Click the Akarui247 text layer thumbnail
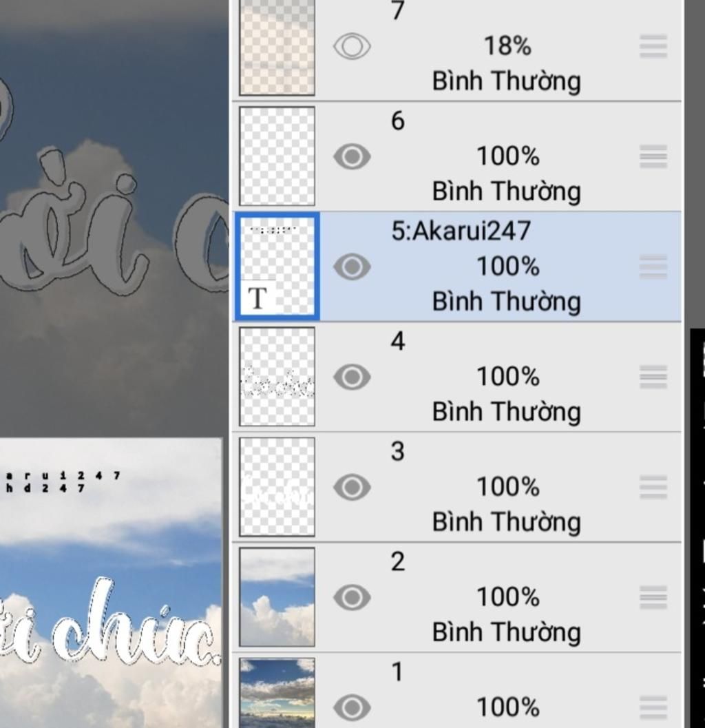The width and height of the screenshot is (705, 728). (277, 267)
